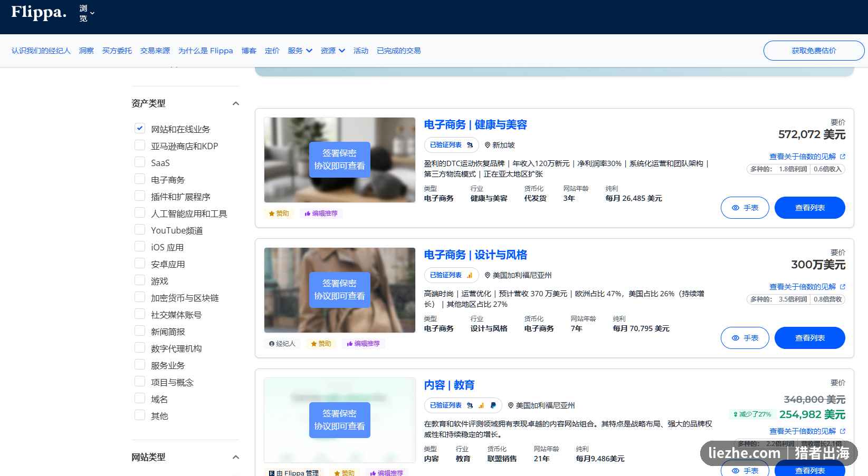Check the 人工智能应用和工具 checkbox
The height and width of the screenshot is (476, 868).
[140, 212]
